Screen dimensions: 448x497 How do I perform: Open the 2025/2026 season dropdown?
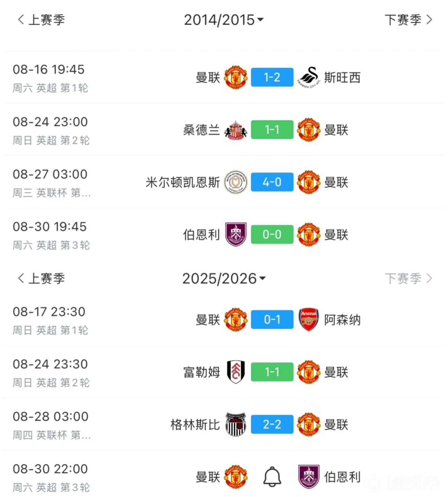[x=224, y=279]
